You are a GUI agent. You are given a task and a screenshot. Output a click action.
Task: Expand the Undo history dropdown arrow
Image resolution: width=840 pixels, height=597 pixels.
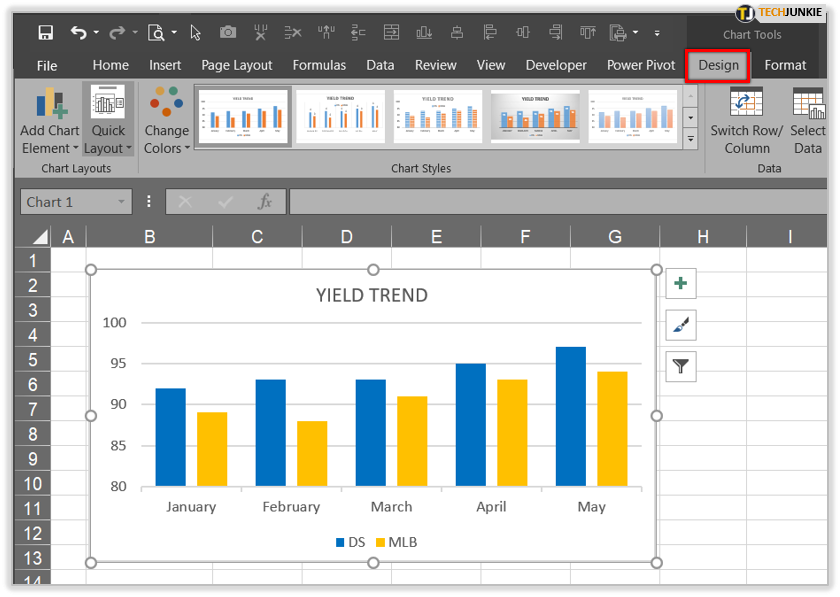(x=96, y=33)
